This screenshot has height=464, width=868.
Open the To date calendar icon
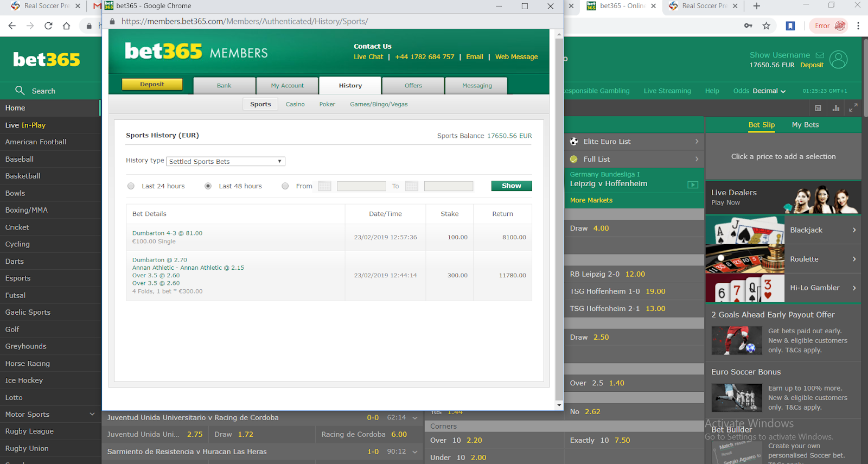pos(412,186)
